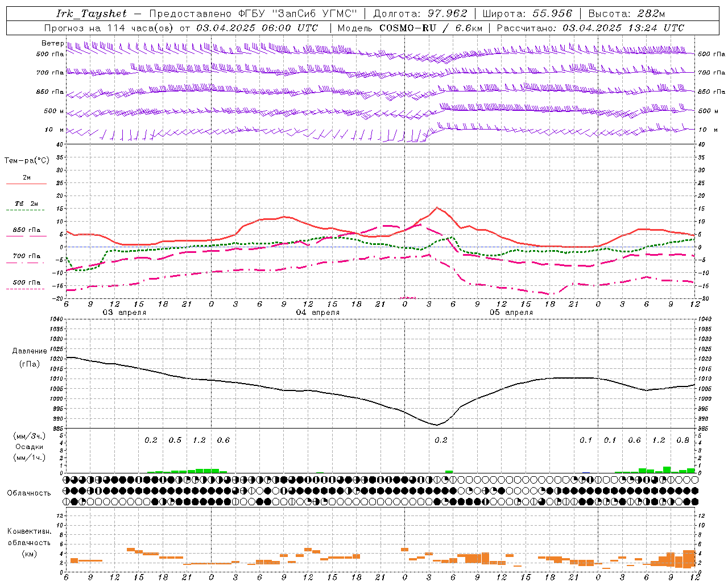Image resolution: width=728 pixels, height=582 pixels.
Task: Click the forecast length text Прогноз на 114 часа(ов)
Action: tap(109, 28)
